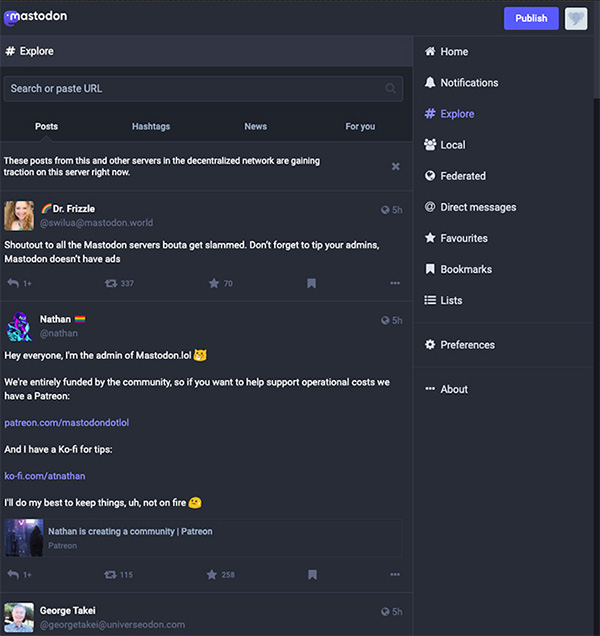Open Preferences in the sidebar
The width and height of the screenshot is (600, 636).
460,345
